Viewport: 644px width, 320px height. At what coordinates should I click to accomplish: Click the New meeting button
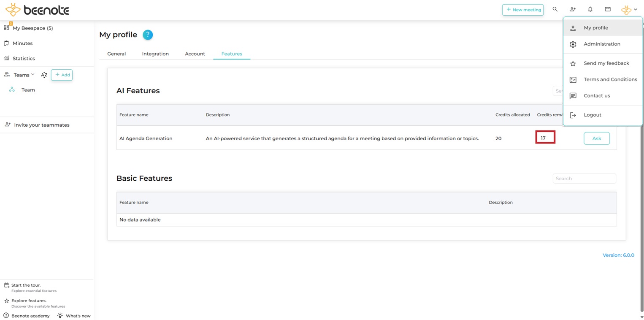522,10
